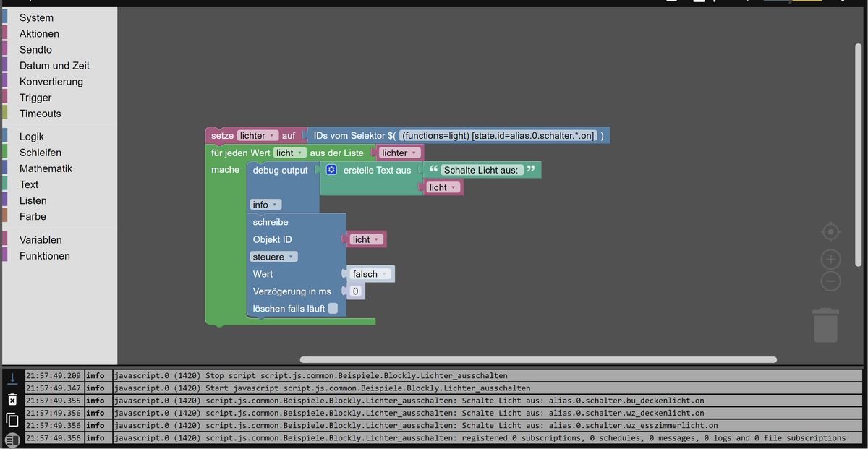The height and width of the screenshot is (449, 868).
Task: Select the 'für jeden Wert' loop block
Action: [240, 153]
